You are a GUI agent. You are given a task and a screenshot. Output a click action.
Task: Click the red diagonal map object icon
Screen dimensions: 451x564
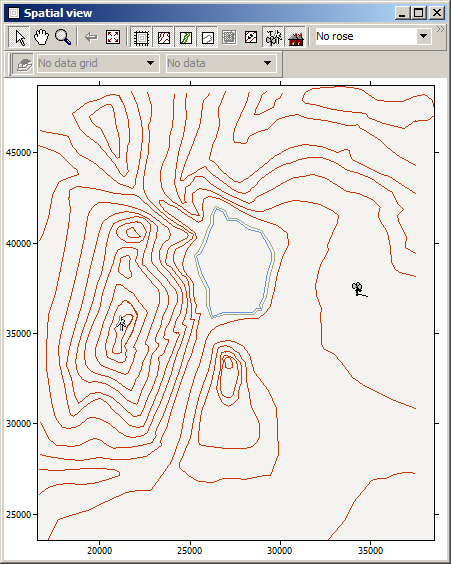(251, 37)
